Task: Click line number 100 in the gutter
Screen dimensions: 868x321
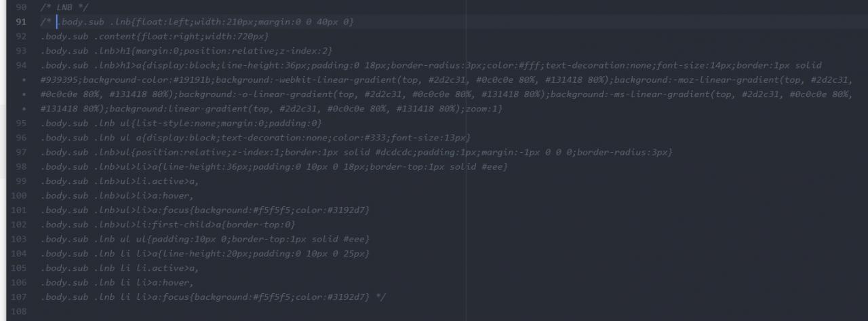Action: [20, 195]
